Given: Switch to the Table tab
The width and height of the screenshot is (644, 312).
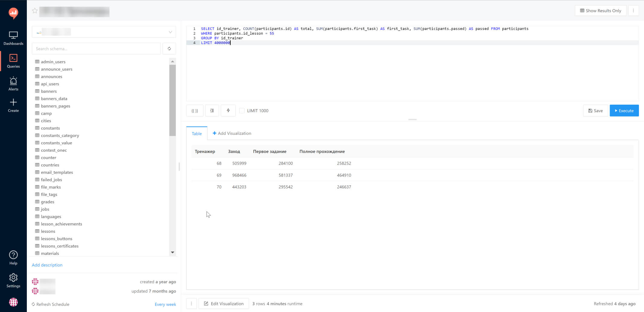Looking at the screenshot, I should (197, 133).
